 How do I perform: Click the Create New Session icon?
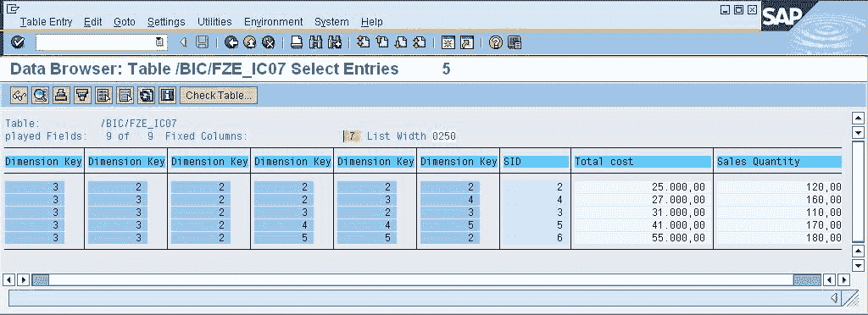448,42
